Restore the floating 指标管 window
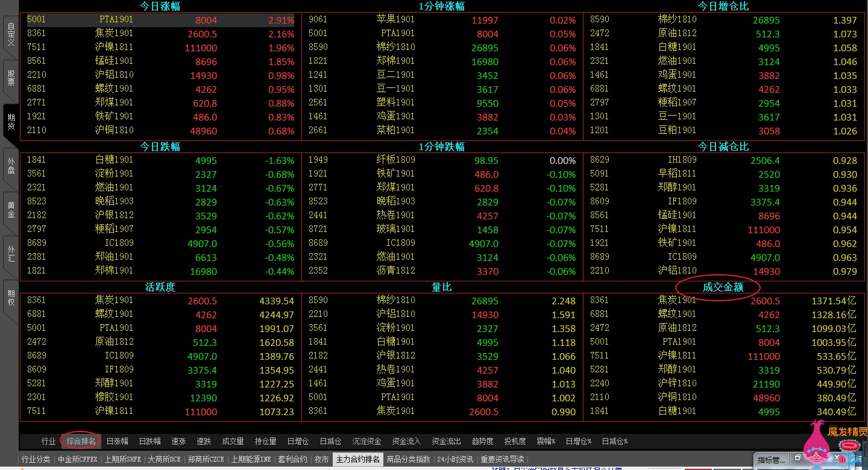Screen dimensions: 868x470 click(x=796, y=458)
